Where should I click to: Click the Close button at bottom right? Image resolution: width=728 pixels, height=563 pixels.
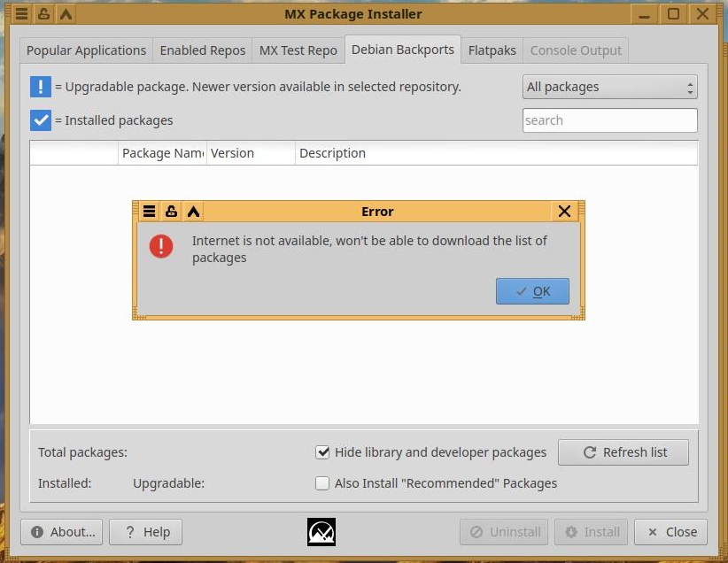click(671, 532)
